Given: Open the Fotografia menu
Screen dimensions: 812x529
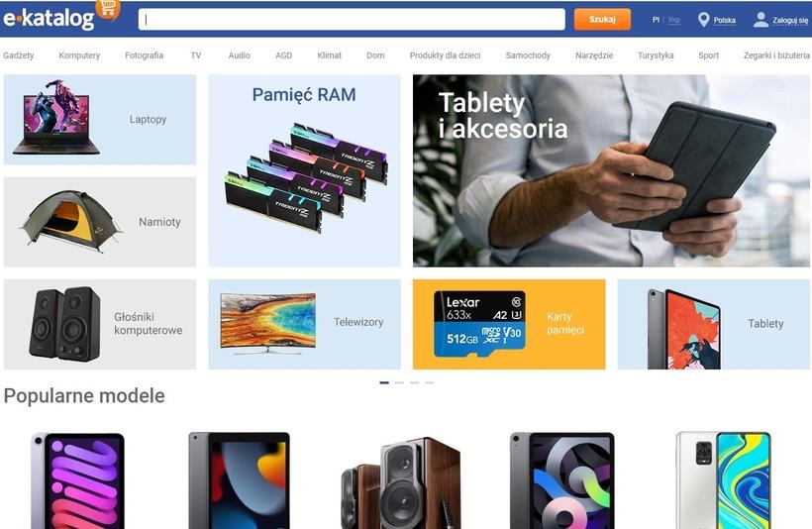Looking at the screenshot, I should coord(144,55).
